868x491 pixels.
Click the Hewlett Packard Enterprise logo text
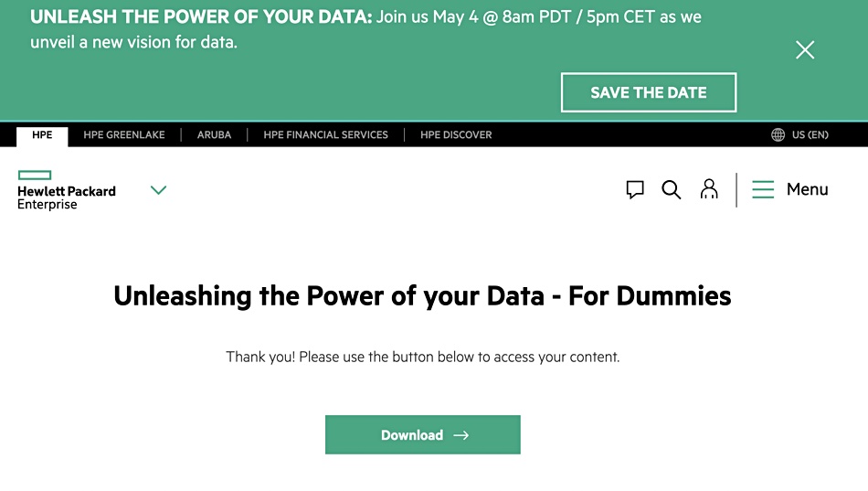click(67, 197)
